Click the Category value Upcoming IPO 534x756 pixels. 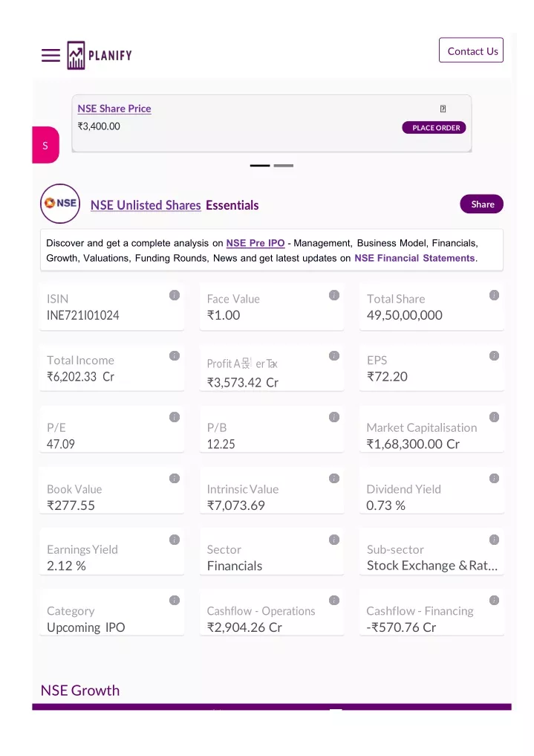click(85, 627)
